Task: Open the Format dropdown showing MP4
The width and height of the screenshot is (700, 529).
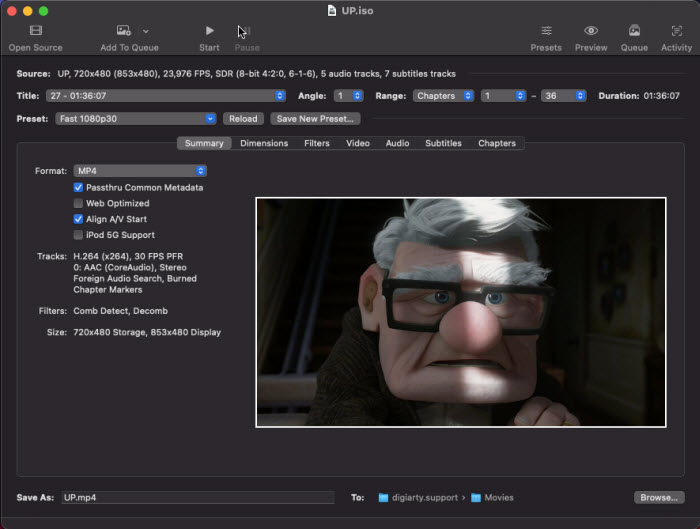Action: 140,171
